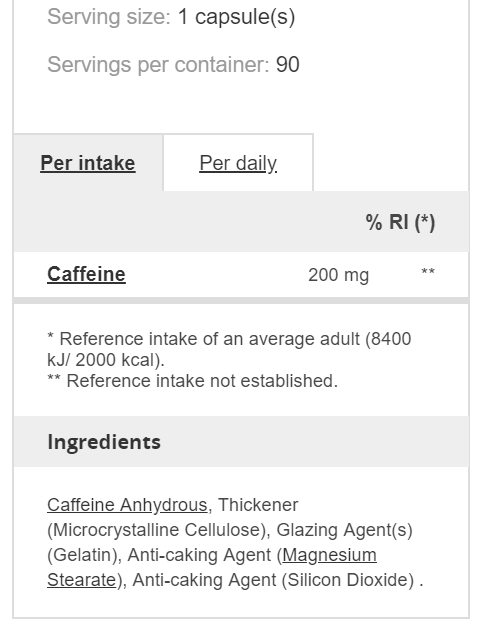Click the Reference intake not established footnote

[193, 381]
